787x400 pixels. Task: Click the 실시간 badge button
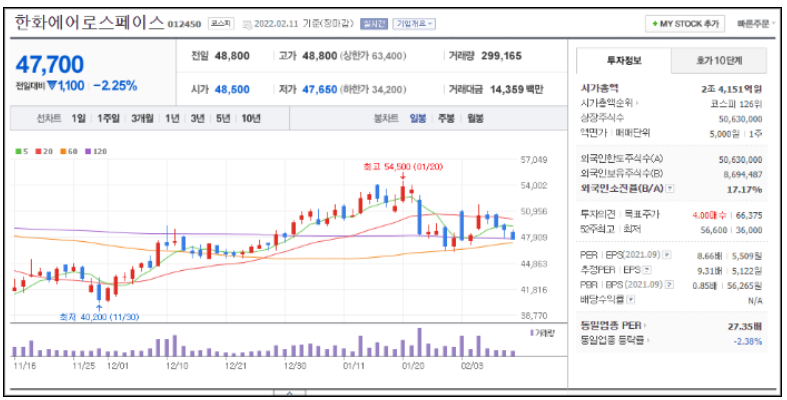(373, 24)
